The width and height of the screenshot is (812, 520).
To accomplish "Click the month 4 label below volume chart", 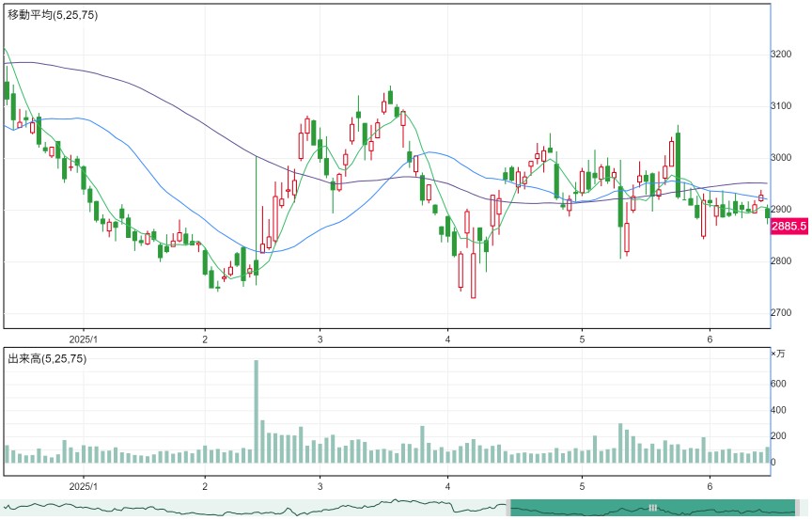I will click(x=448, y=486).
